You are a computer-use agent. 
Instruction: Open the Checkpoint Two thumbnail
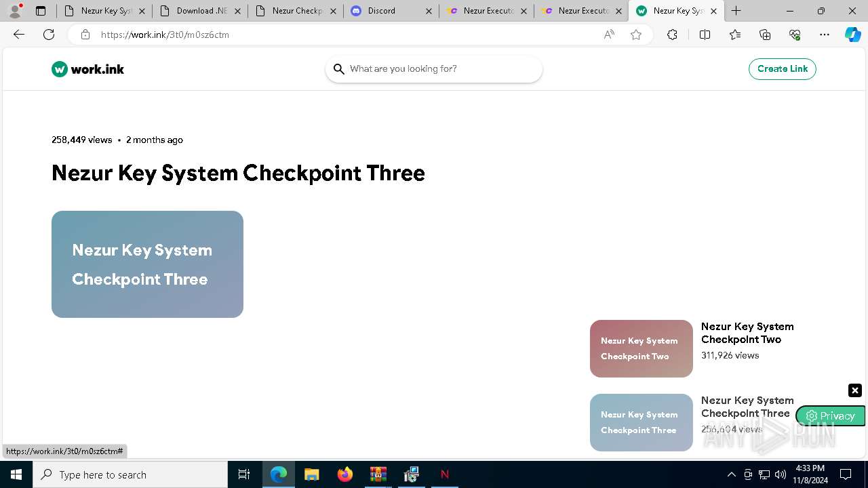[642, 348]
